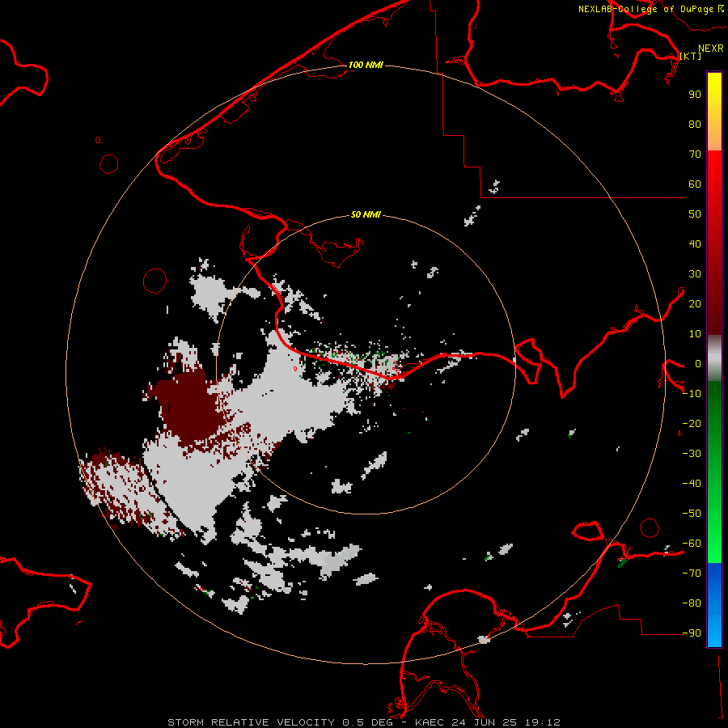Select the 80 value on the scale
Screen dimensions: 728x728
coord(695,124)
